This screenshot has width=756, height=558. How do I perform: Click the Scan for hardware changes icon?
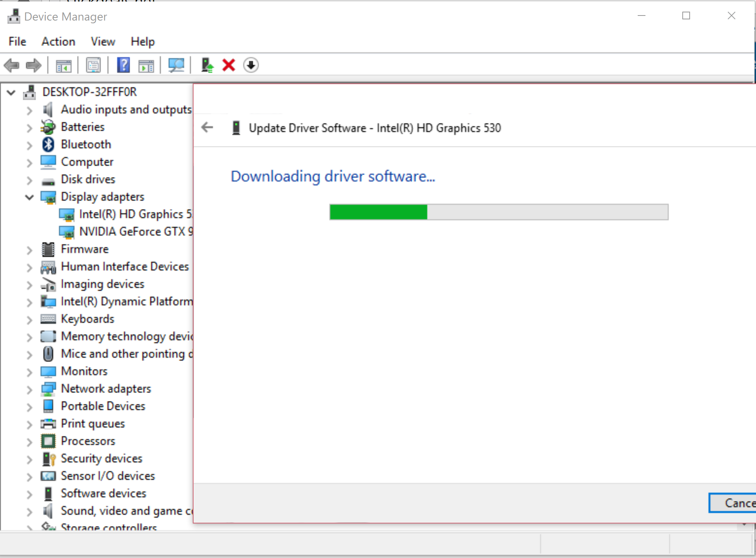point(176,65)
